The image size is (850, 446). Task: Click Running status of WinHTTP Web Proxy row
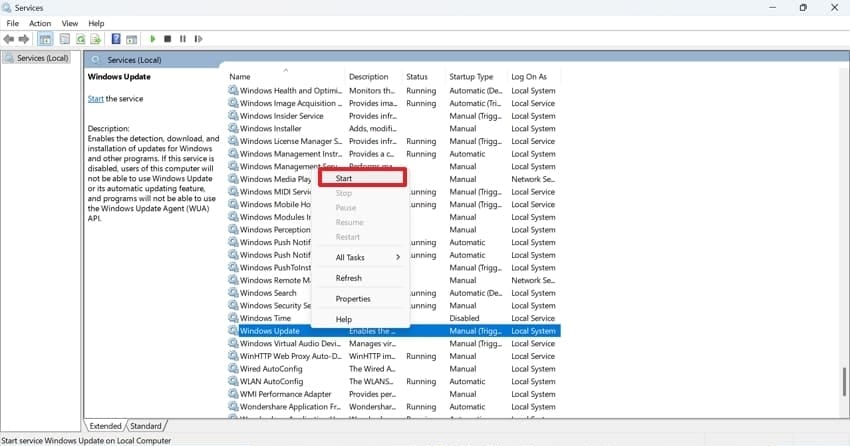(x=421, y=356)
